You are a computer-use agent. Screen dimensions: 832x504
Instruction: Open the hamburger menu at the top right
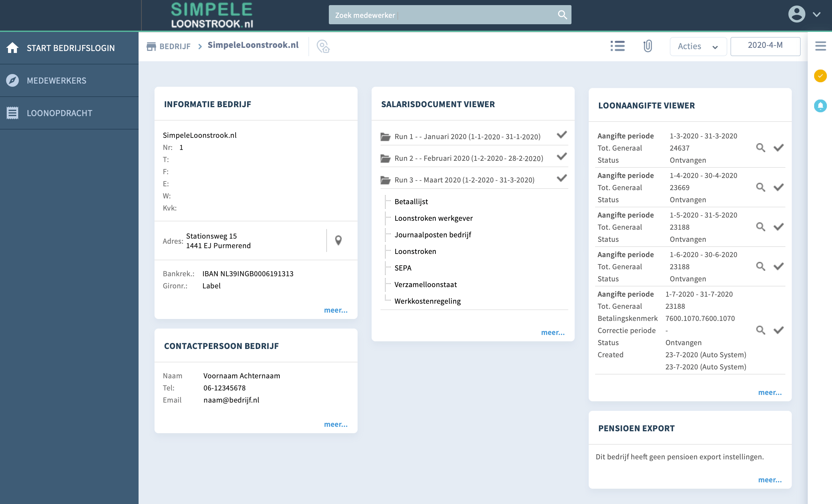click(820, 46)
